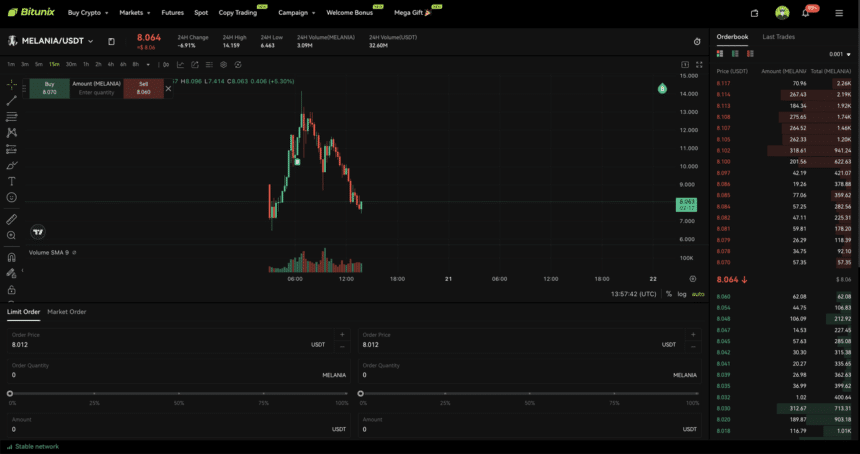Open the candlestick chart type selector
The image size is (860, 454).
click(x=166, y=65)
